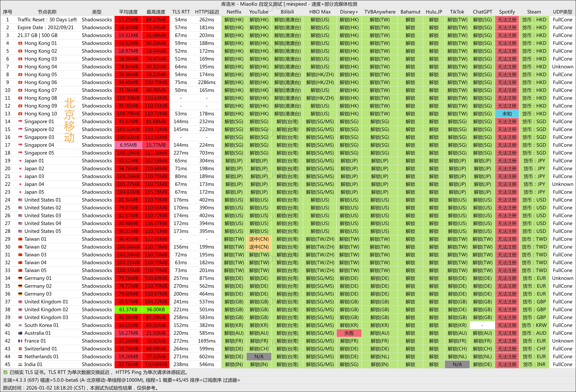Click the green 61.37KB speed cell
576x392 pixels.
click(x=128, y=310)
